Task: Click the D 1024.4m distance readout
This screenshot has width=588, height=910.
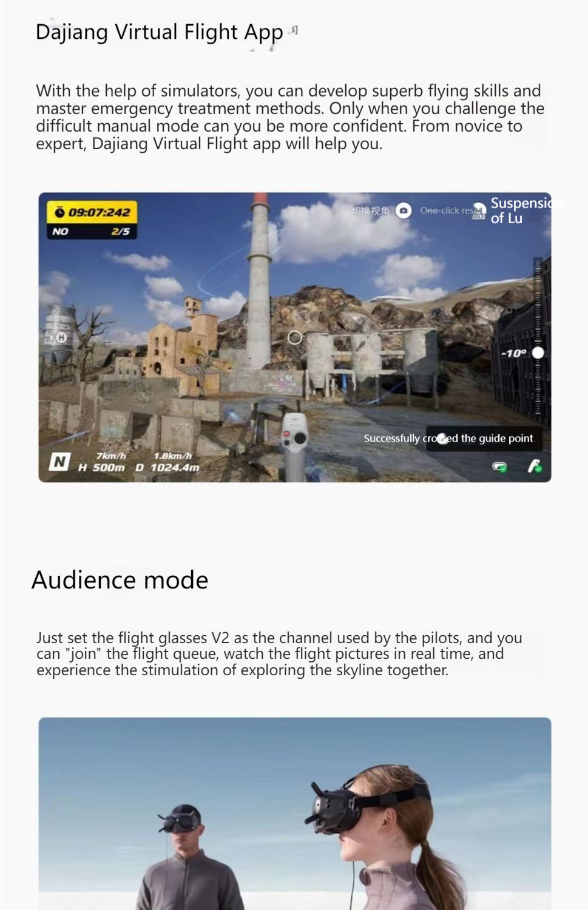Action: click(x=167, y=468)
